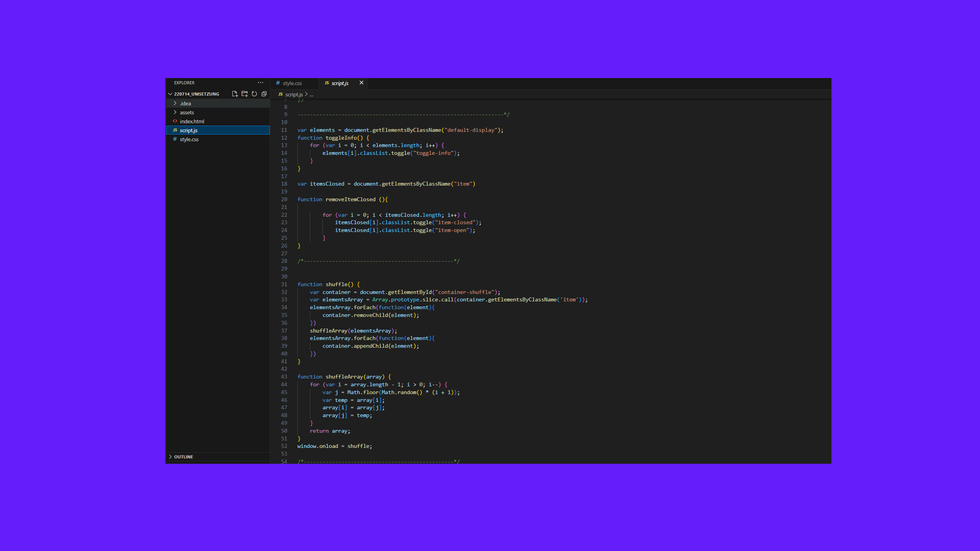Expand the OUTLINE panel
The image size is (980, 551).
pos(183,457)
